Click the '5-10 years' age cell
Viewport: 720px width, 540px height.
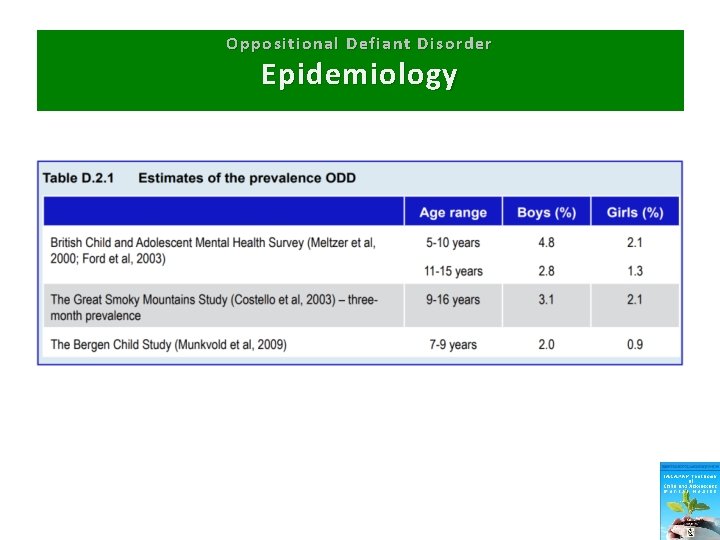453,242
